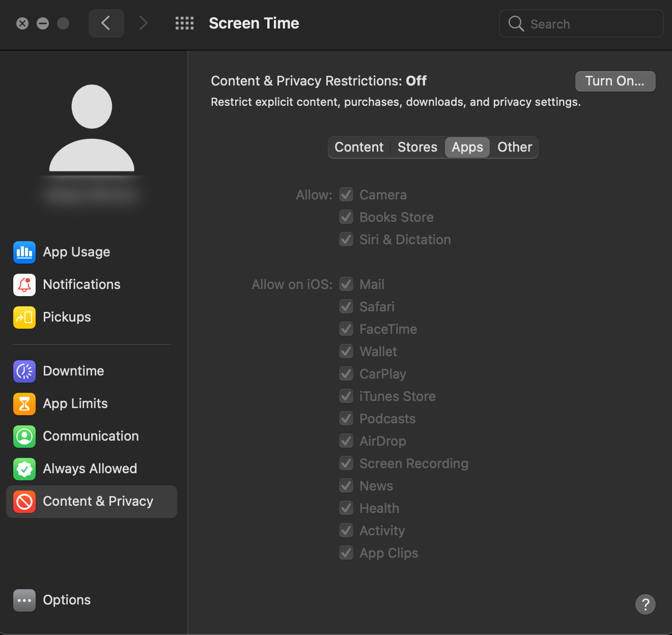
Task: Open Notifications in sidebar
Action: coord(92,285)
